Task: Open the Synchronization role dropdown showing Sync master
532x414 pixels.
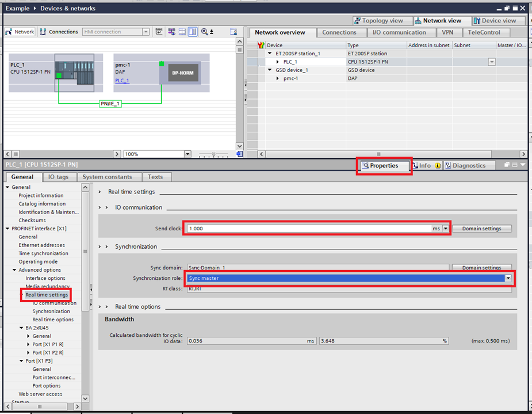Action: 507,279
